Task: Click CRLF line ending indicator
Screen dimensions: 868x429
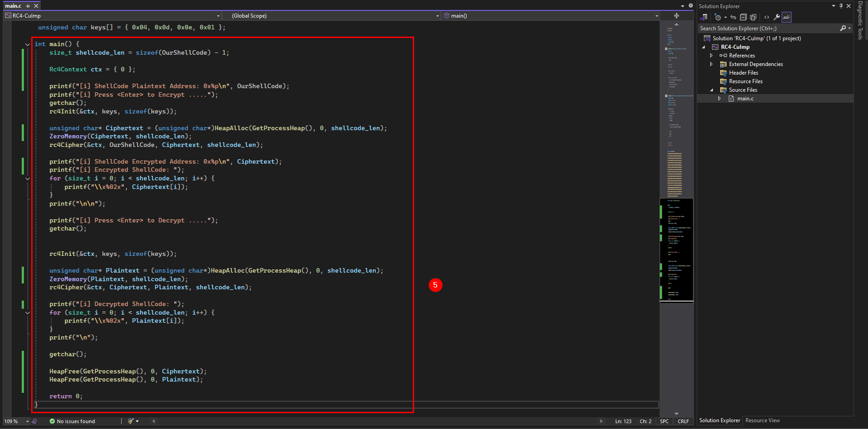Action: tap(683, 421)
